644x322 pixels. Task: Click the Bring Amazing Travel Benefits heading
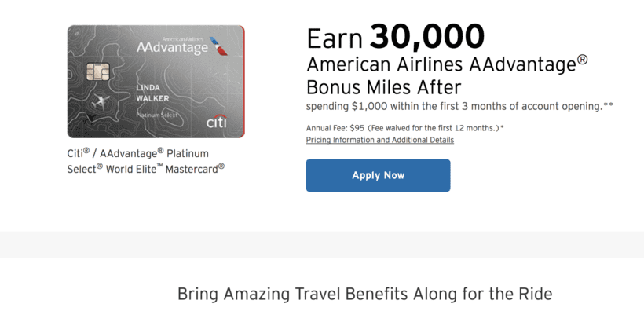click(364, 294)
